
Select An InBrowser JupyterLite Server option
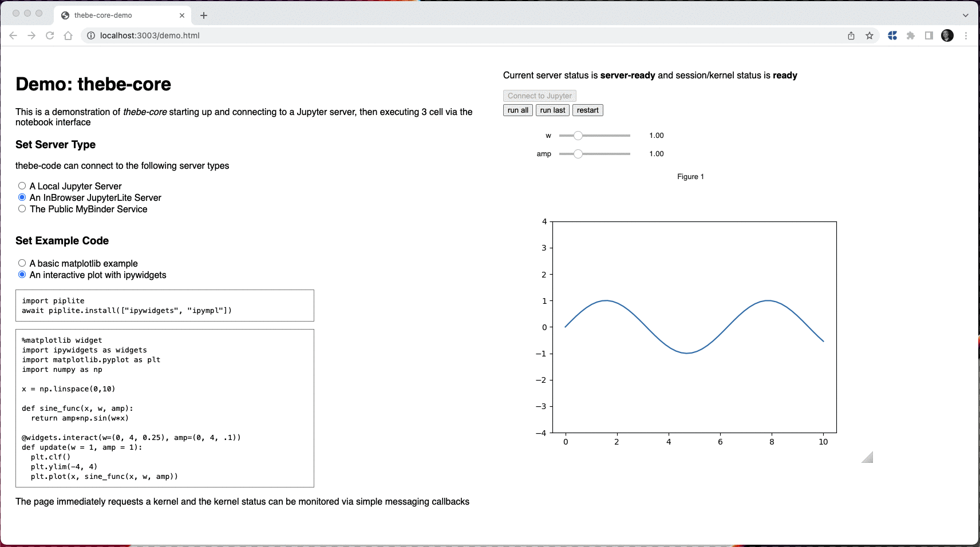pos(22,197)
